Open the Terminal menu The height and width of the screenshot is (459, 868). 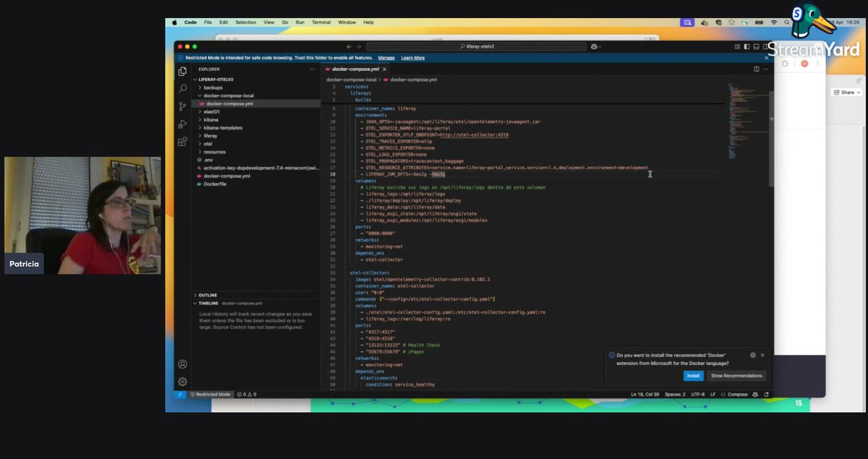point(321,22)
